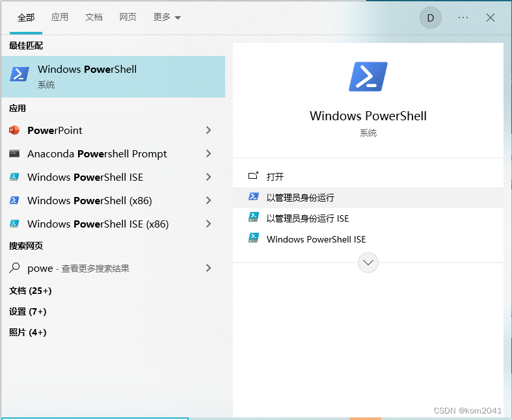Screen dimensions: 512x420
Task: Click the 以管理员身份运行 ISE icon
Action: (x=254, y=217)
